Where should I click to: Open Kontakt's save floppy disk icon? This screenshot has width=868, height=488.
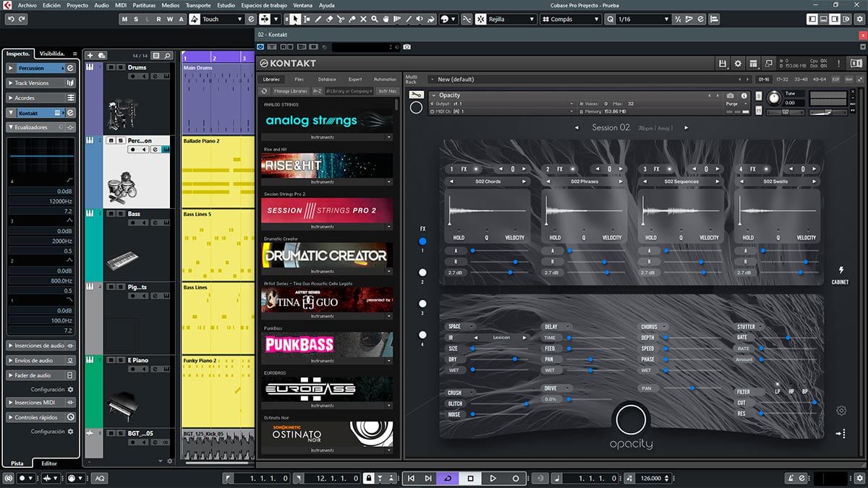pyautogui.click(x=724, y=64)
